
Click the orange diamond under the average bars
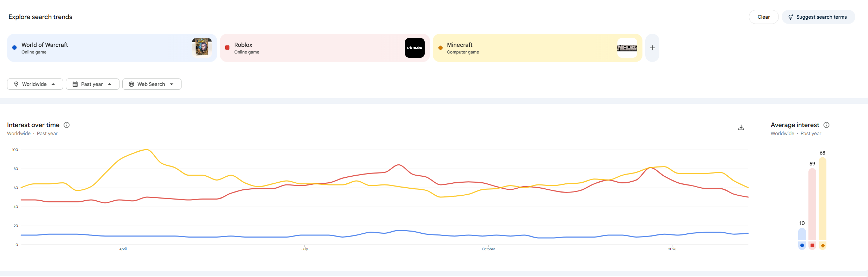pyautogui.click(x=823, y=245)
